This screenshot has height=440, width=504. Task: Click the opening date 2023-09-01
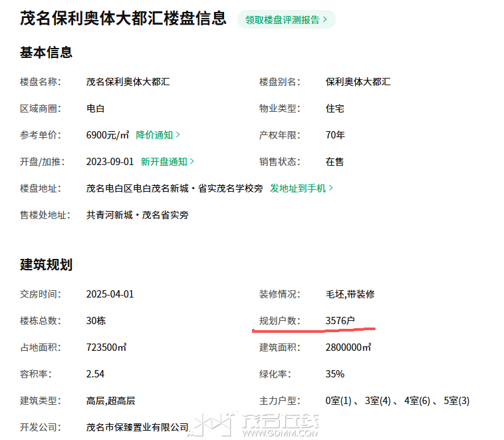(110, 162)
